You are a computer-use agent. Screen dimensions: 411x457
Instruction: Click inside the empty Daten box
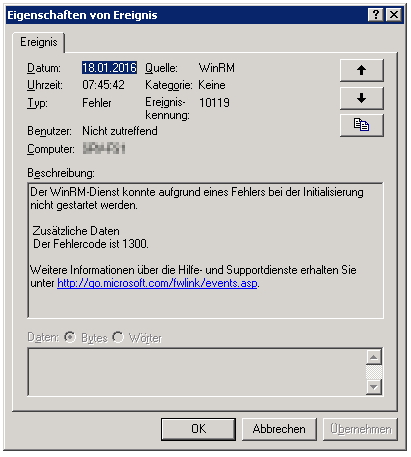point(197,372)
